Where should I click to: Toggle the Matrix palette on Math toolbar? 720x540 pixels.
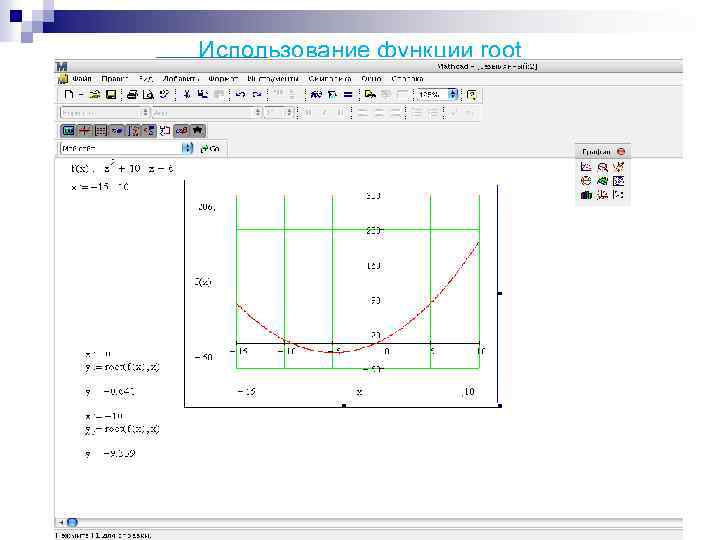(101, 131)
